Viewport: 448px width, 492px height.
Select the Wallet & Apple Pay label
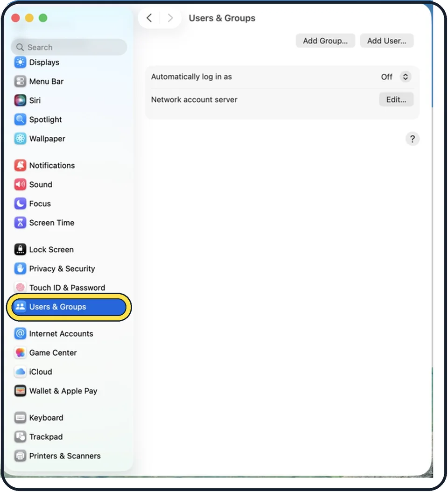pyautogui.click(x=63, y=391)
